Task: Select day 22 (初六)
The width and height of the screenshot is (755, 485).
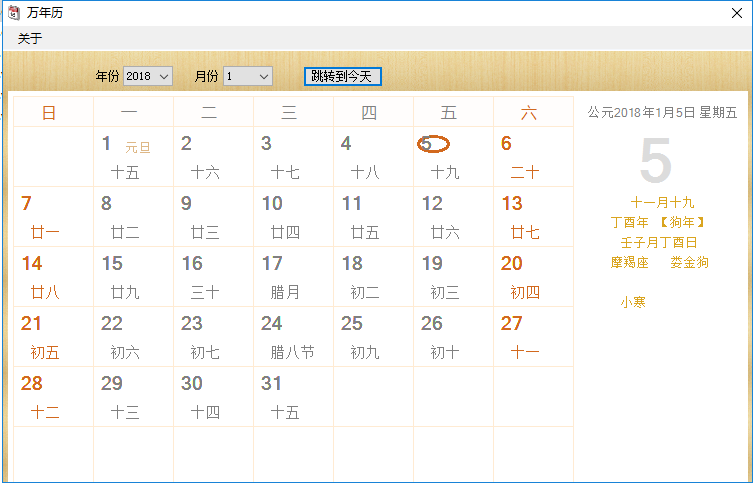Action: click(133, 337)
